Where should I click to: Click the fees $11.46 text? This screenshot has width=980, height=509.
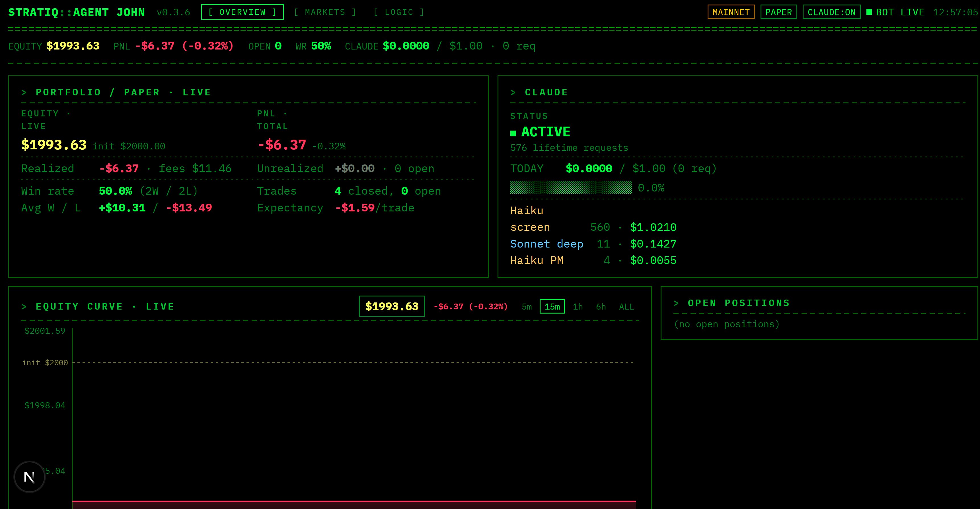coord(195,168)
